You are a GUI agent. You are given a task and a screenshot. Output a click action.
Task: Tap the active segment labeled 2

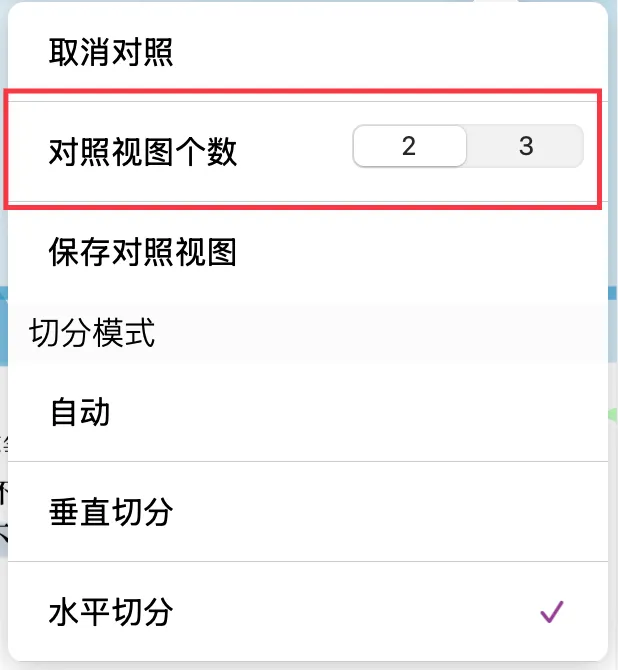click(x=409, y=146)
